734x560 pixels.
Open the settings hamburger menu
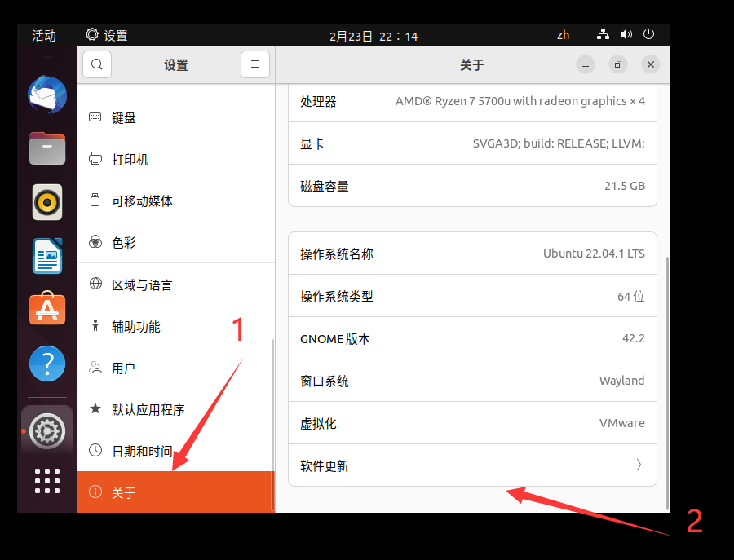(255, 64)
